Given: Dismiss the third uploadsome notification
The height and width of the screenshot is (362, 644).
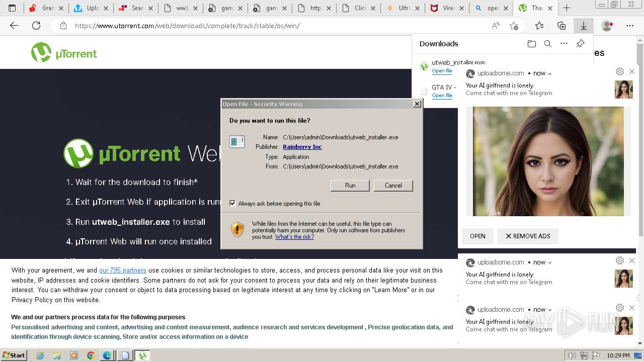Looking at the screenshot, I should [x=632, y=308].
